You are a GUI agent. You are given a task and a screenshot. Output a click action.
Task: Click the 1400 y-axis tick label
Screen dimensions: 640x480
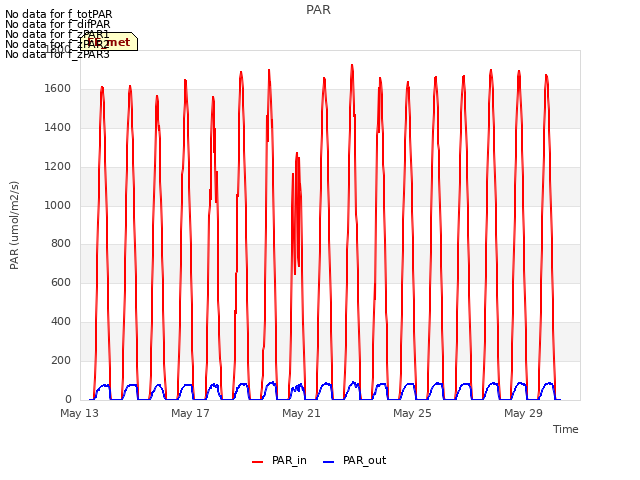click(58, 128)
